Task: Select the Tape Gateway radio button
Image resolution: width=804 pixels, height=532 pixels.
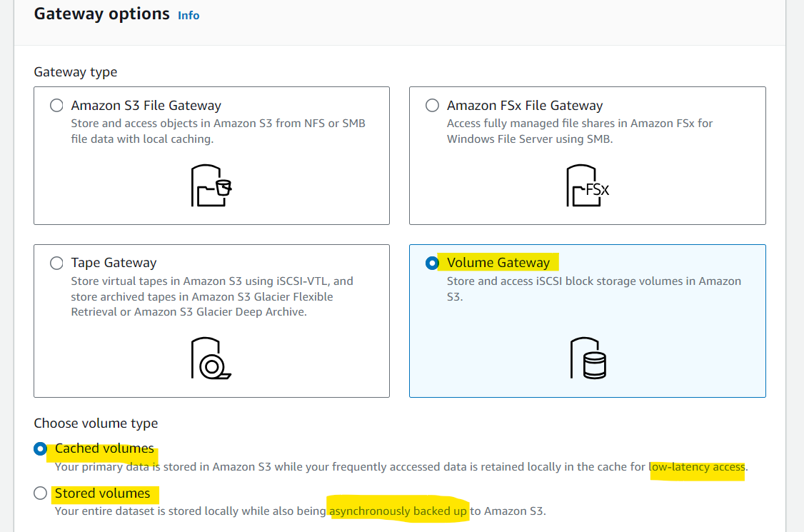Action: 56,264
